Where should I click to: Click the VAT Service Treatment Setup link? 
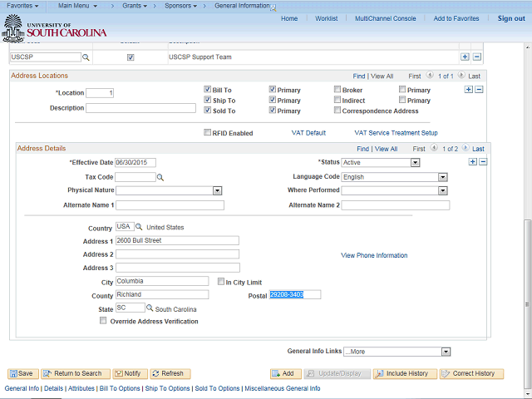click(x=396, y=133)
